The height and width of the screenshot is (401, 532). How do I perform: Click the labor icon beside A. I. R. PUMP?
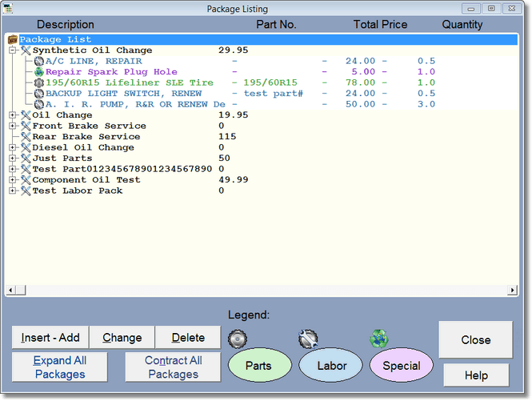39,104
